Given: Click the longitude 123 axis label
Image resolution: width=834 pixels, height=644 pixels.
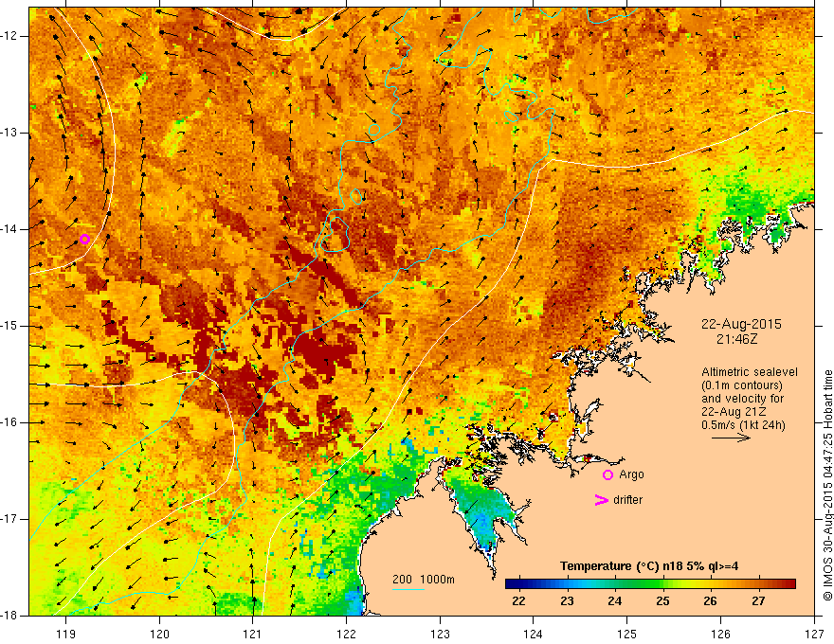Looking at the screenshot, I should click(x=440, y=634).
